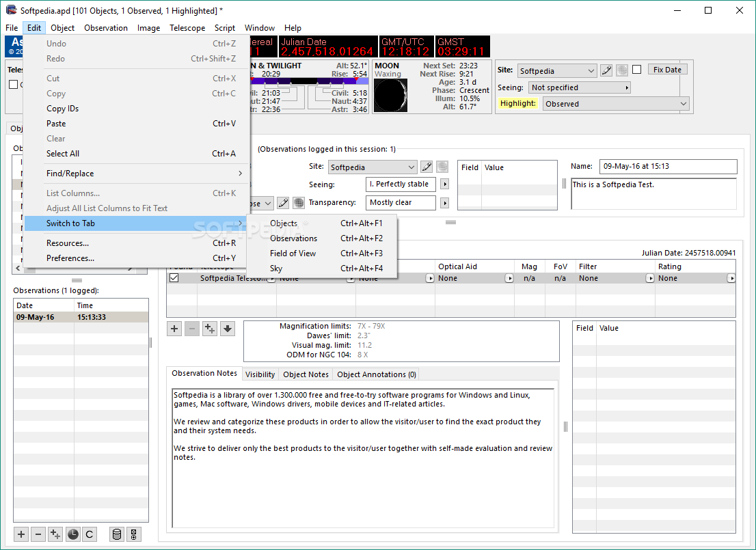Viewport: 756px width, 550px height.
Task: Switch to the Object Notes tab
Action: pyautogui.click(x=306, y=374)
